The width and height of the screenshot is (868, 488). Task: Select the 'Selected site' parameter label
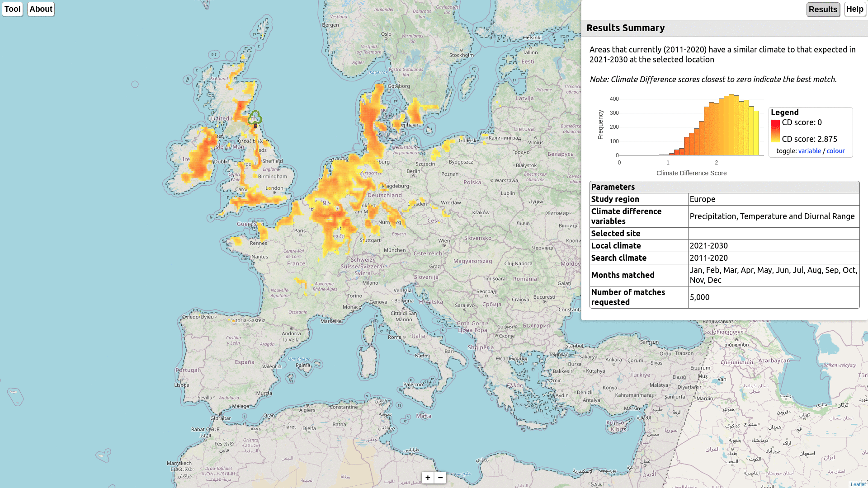coord(616,234)
